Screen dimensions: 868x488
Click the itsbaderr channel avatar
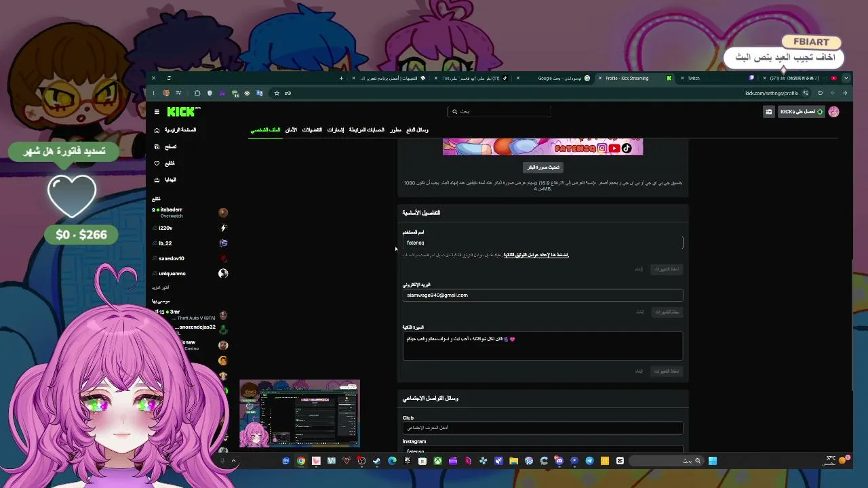pos(223,213)
